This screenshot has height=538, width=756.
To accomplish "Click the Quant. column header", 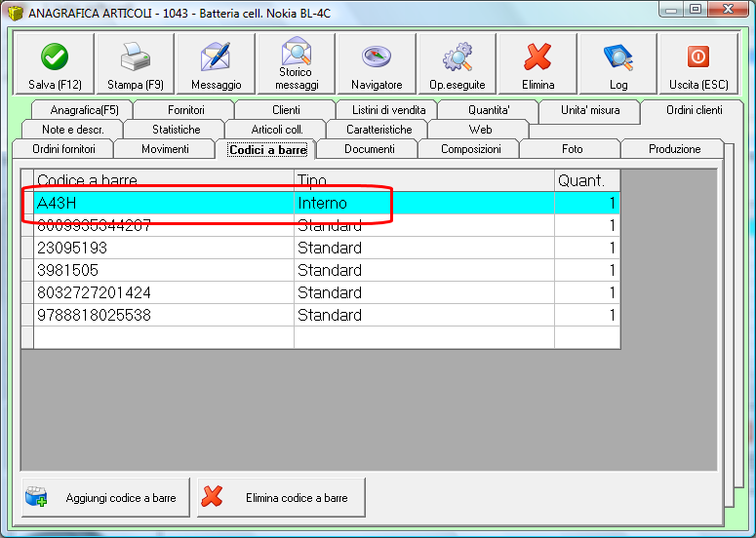I will (x=587, y=180).
